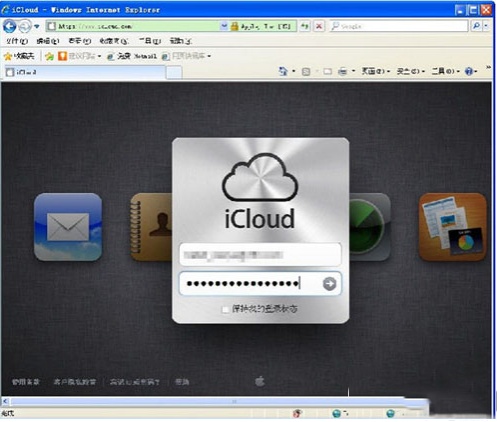
Task: Focus the Apple ID input field
Action: 260,255
